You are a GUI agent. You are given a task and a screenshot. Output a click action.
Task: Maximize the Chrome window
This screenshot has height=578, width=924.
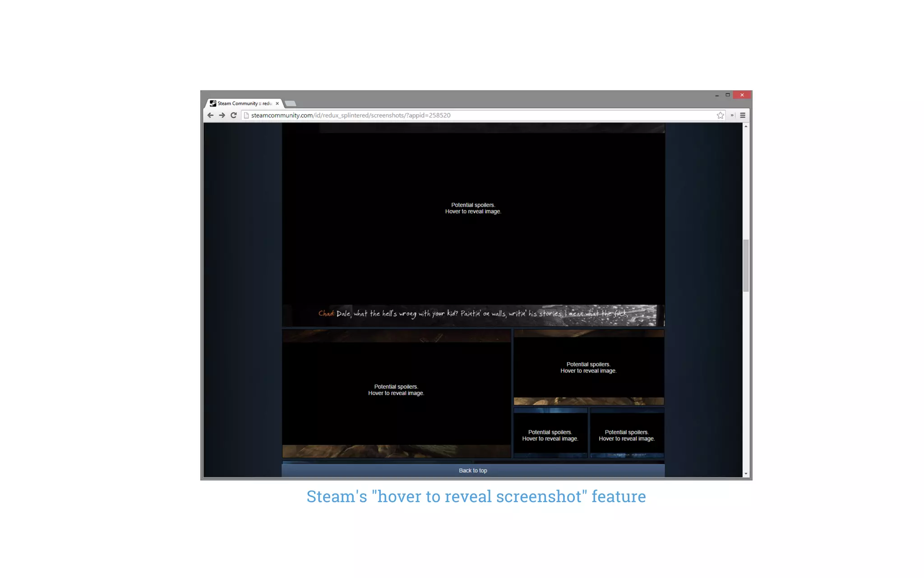(x=728, y=95)
